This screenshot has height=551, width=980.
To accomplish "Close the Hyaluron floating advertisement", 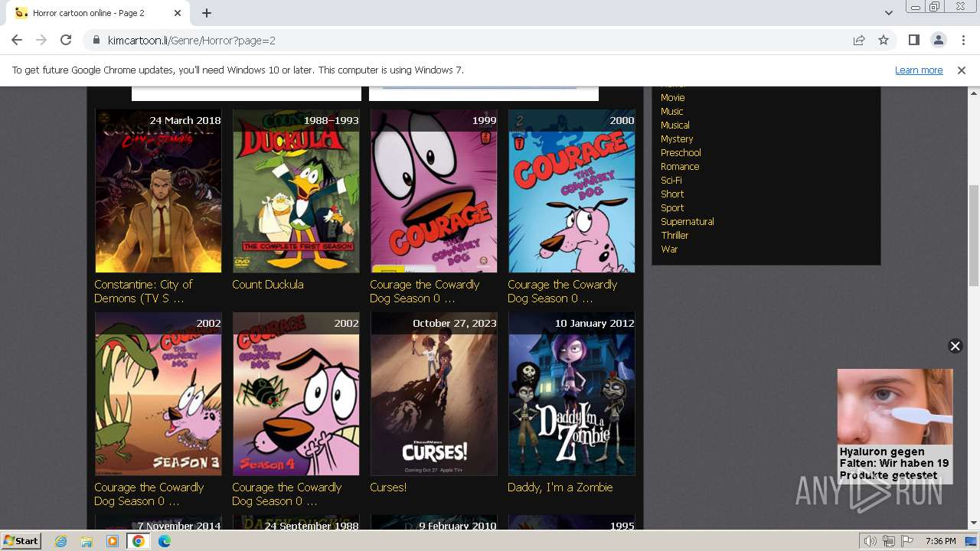I will 955,346.
